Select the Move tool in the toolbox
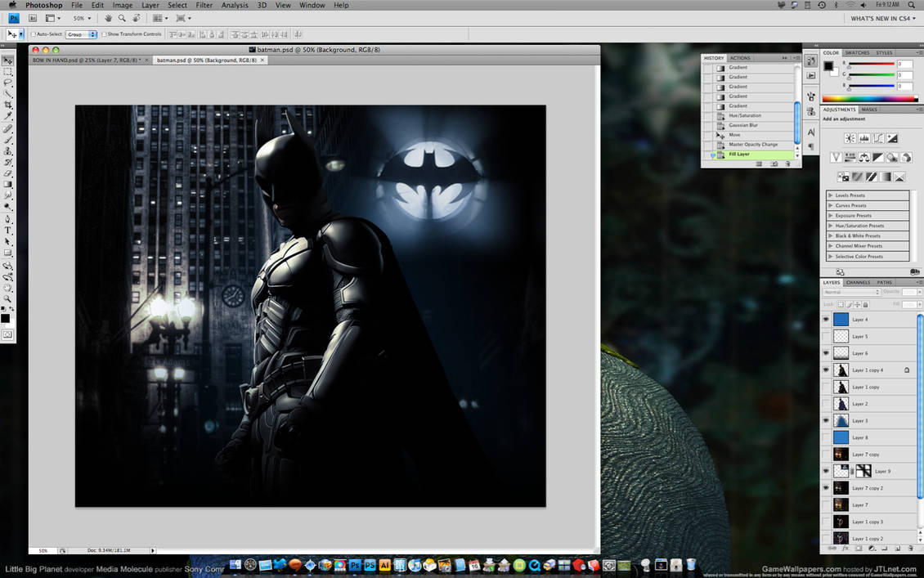 pos(7,60)
